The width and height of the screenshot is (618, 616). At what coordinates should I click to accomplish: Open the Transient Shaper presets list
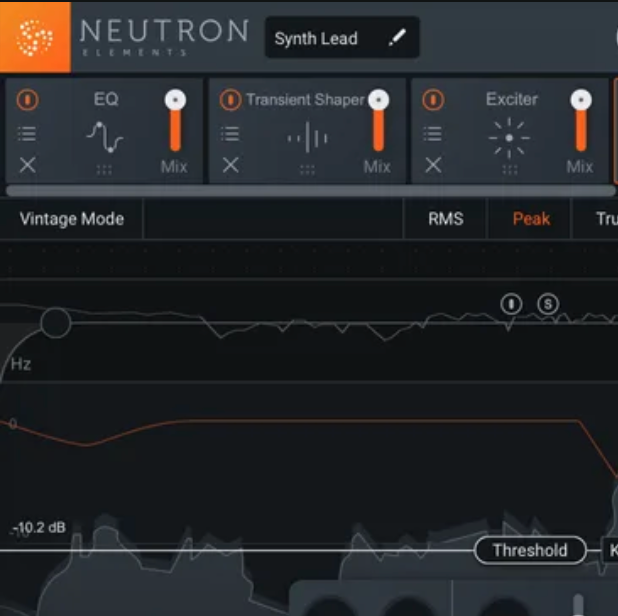230,134
